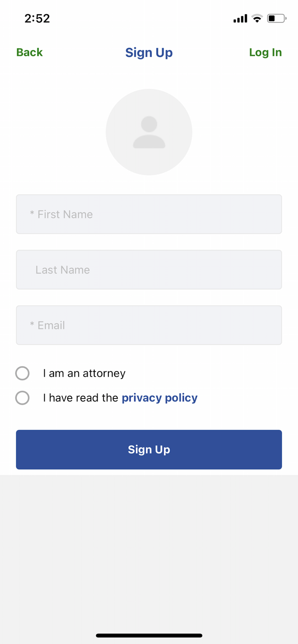Image resolution: width=298 pixels, height=644 pixels.
Task: Tap the Wi-Fi icon in the status bar
Action: (257, 18)
